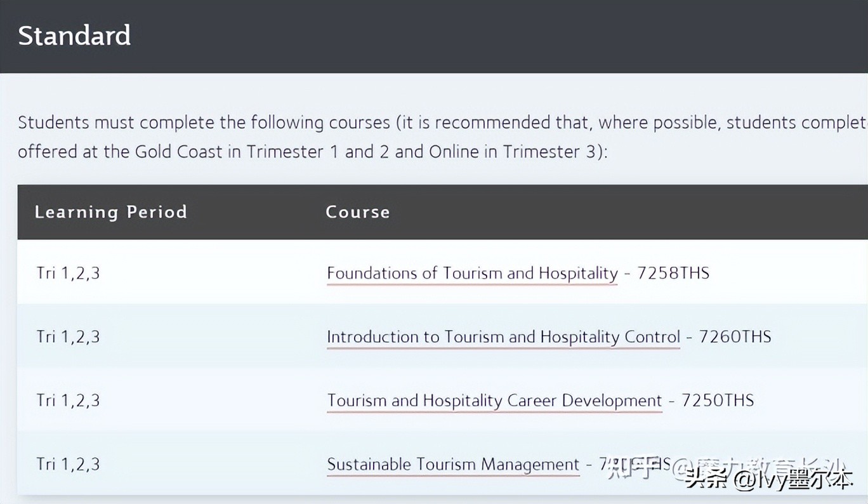This screenshot has height=504, width=868.
Task: Click the 'Students must complete' instruction line
Action: tap(442, 122)
